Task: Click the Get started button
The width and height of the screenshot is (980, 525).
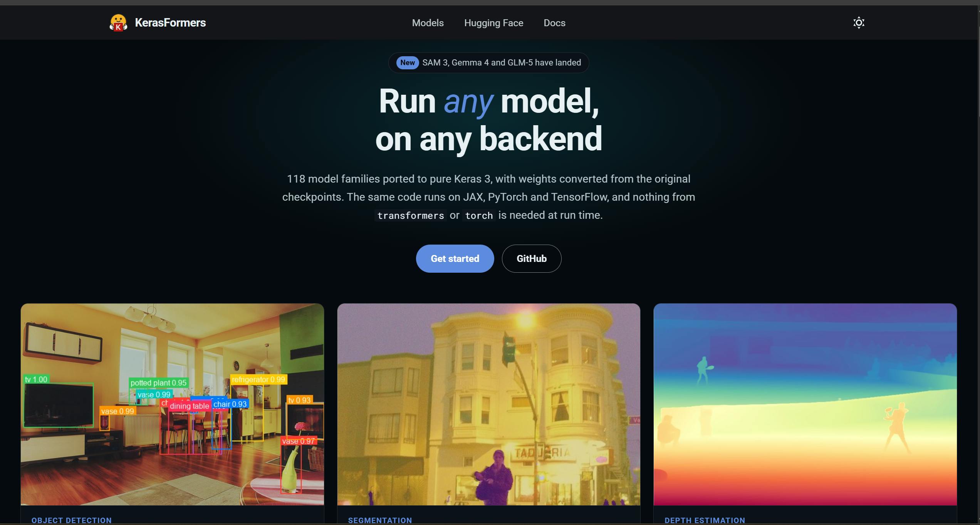Action: (455, 258)
